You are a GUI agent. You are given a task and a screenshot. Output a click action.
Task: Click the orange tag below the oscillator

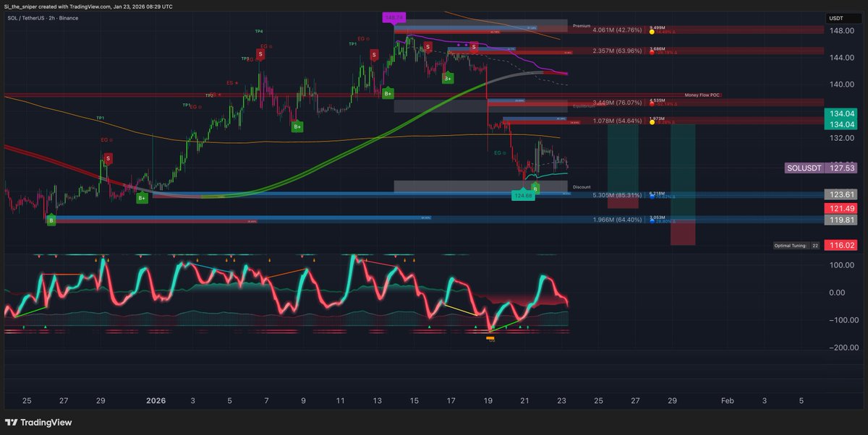pos(490,338)
